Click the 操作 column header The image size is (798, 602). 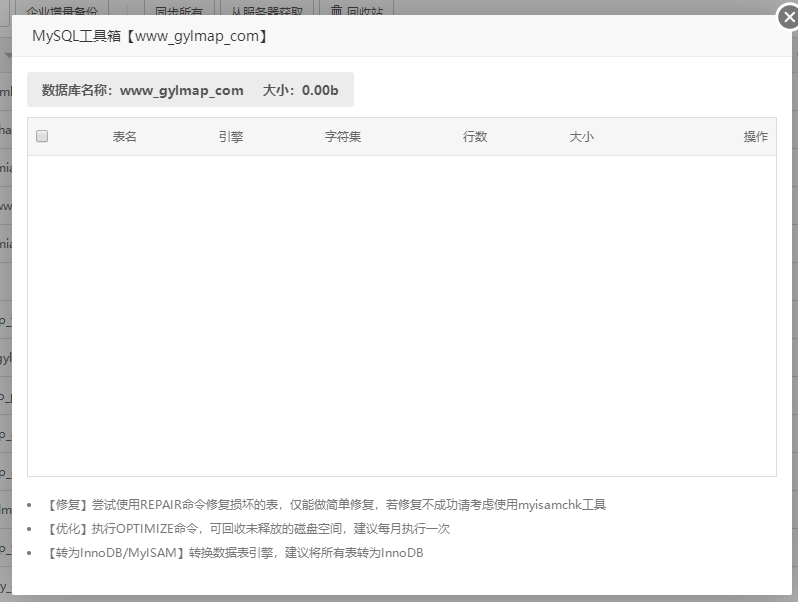pyautogui.click(x=756, y=136)
